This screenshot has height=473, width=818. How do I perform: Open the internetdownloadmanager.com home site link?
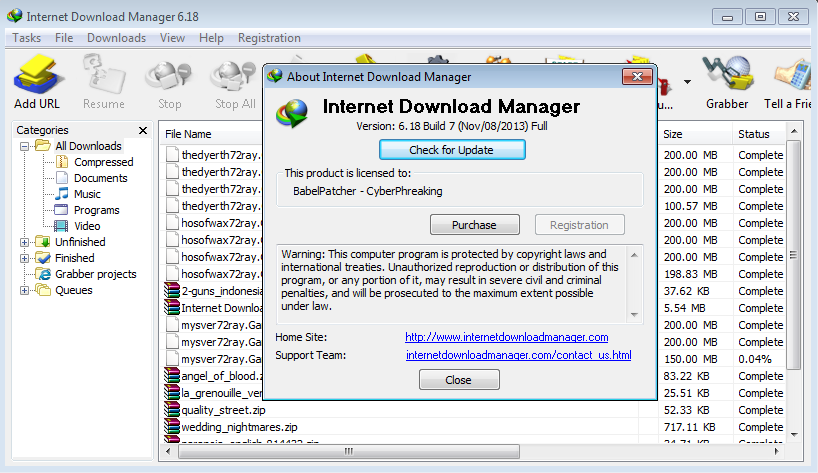pyautogui.click(x=507, y=337)
